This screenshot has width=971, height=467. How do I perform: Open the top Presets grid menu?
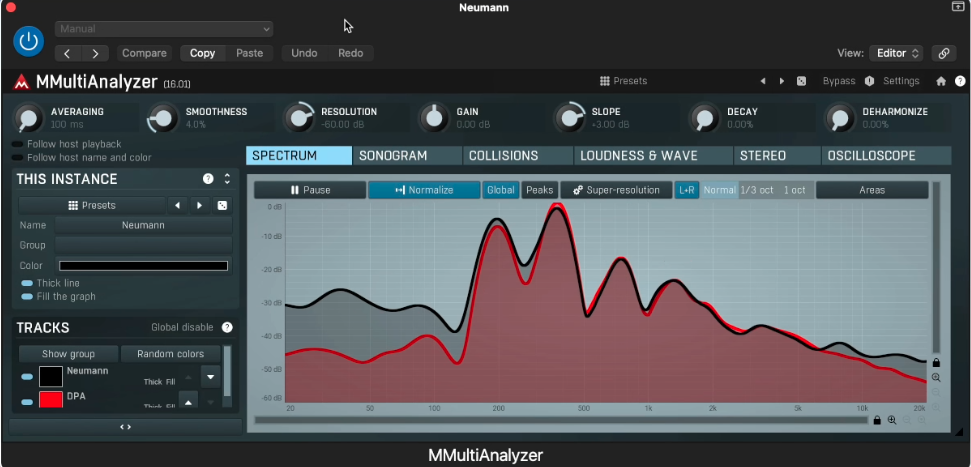pos(623,81)
